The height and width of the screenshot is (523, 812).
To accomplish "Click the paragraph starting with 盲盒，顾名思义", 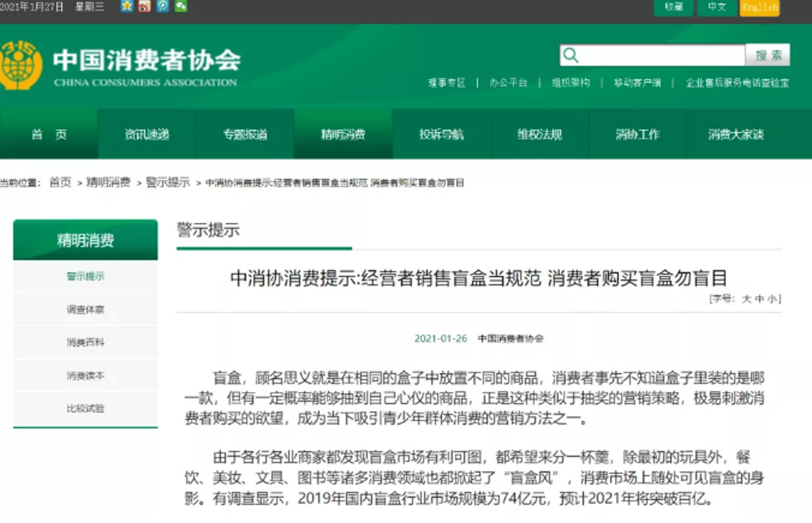I will [x=475, y=399].
